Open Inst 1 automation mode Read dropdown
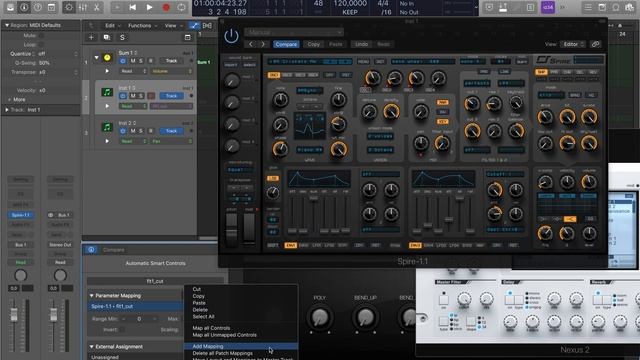 133,106
